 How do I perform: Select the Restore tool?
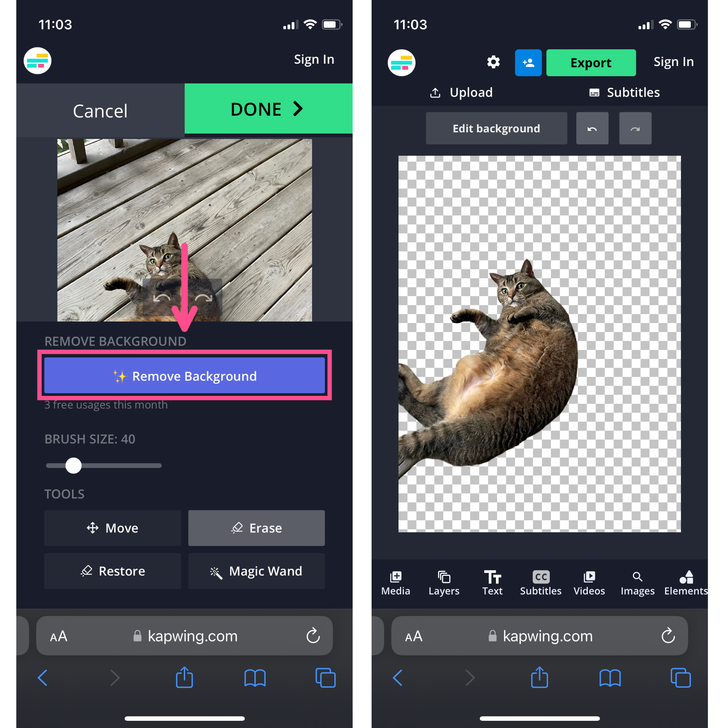click(x=113, y=571)
